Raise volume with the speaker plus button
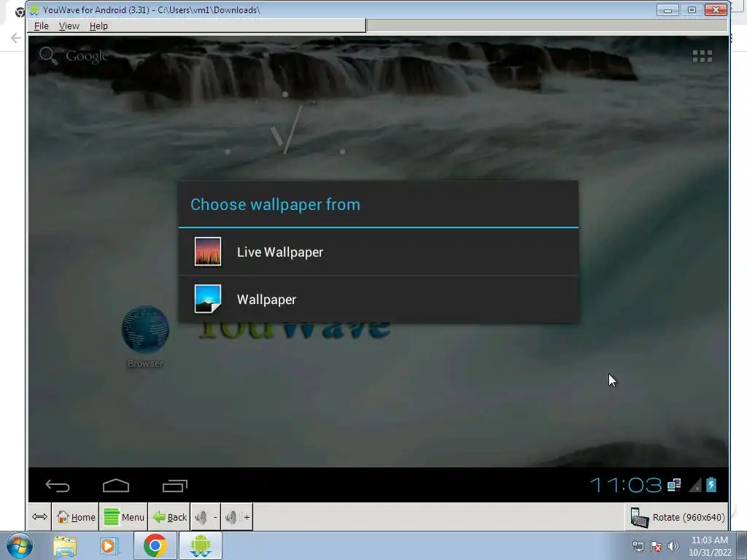The height and width of the screenshot is (560, 747). [x=237, y=517]
